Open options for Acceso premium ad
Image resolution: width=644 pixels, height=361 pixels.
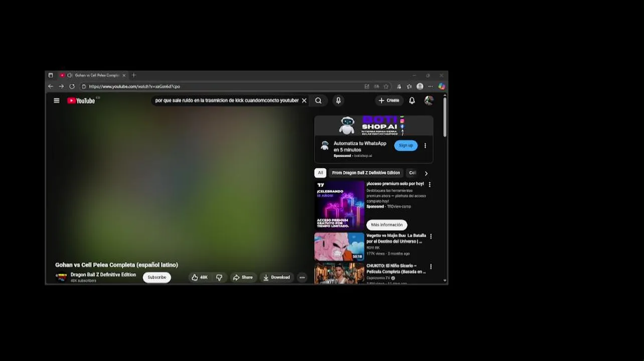(x=429, y=185)
